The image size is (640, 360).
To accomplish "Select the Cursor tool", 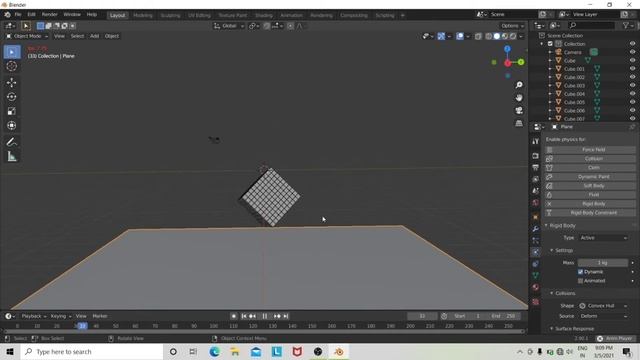I will pyautogui.click(x=12, y=66).
